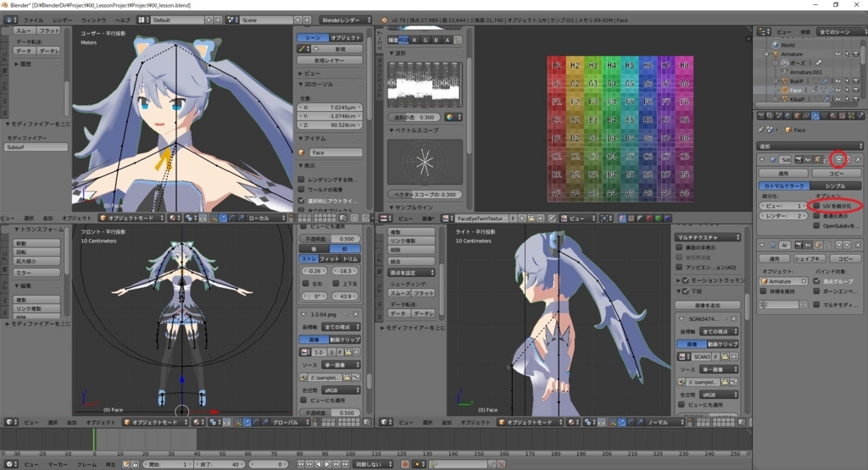
Task: Toggle visibility eye for KikaiP
Action: pos(838,99)
